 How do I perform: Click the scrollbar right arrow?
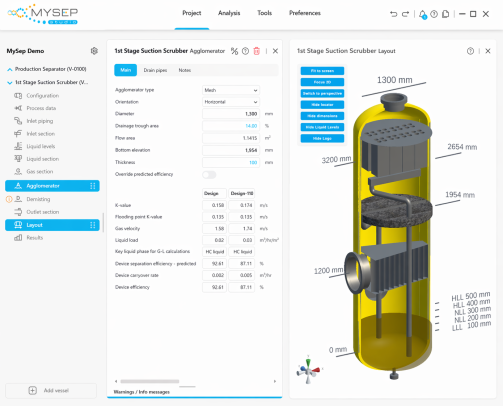tap(275, 381)
